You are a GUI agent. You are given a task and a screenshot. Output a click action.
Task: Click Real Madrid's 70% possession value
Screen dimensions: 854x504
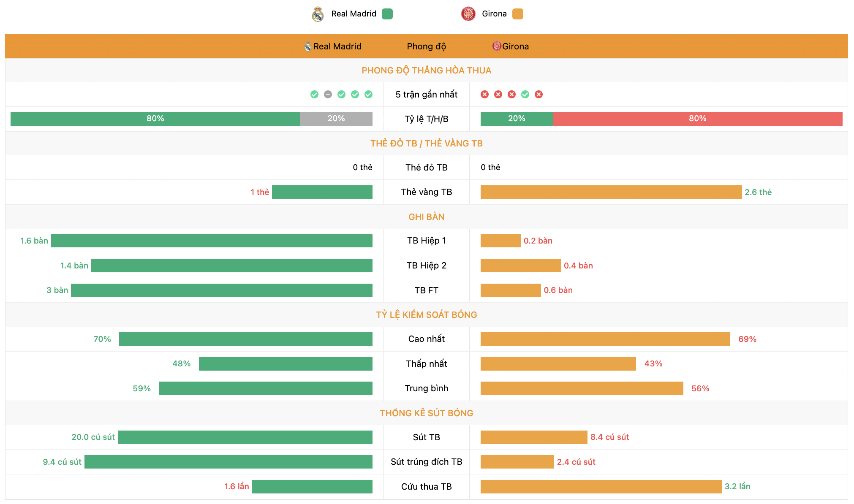click(102, 339)
